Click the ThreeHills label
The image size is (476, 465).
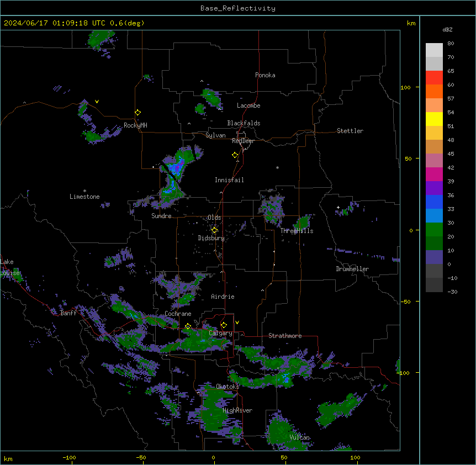coord(297,231)
